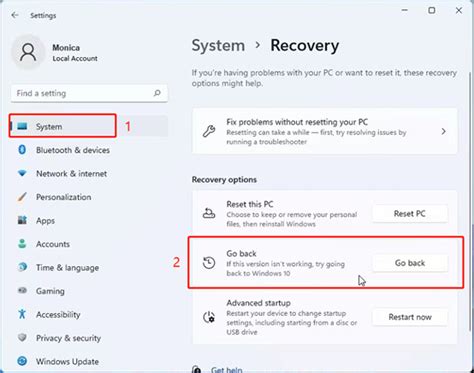Click the Go back history clock icon
Image resolution: width=474 pixels, height=373 pixels.
[209, 263]
